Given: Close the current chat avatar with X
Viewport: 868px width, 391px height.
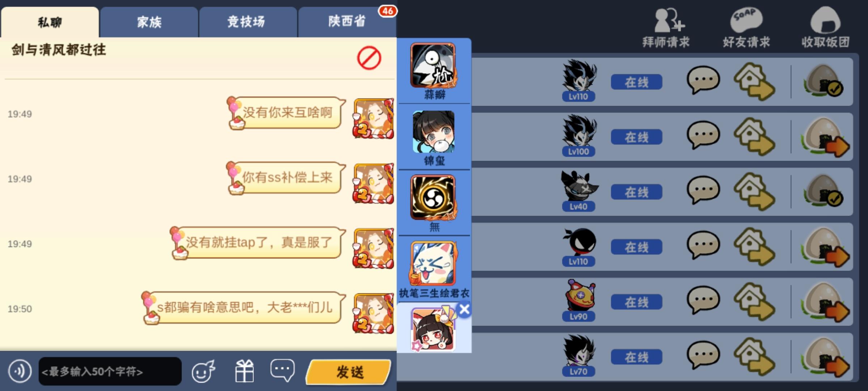Looking at the screenshot, I should (464, 310).
